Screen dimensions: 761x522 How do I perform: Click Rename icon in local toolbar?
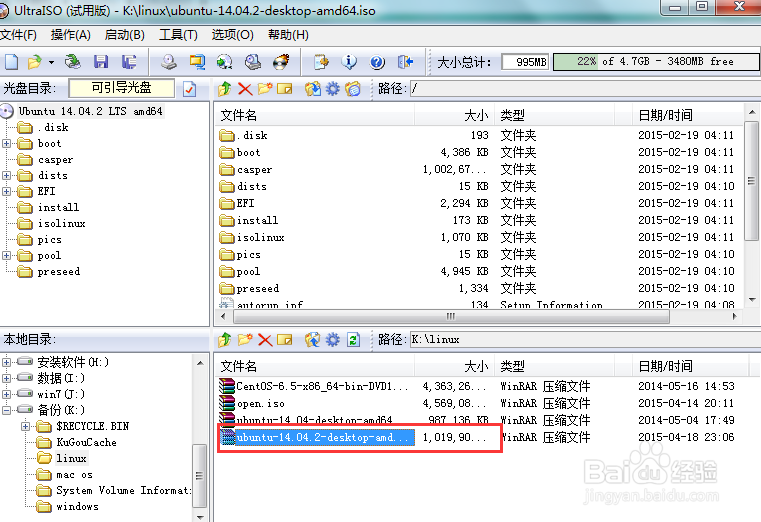coord(285,340)
